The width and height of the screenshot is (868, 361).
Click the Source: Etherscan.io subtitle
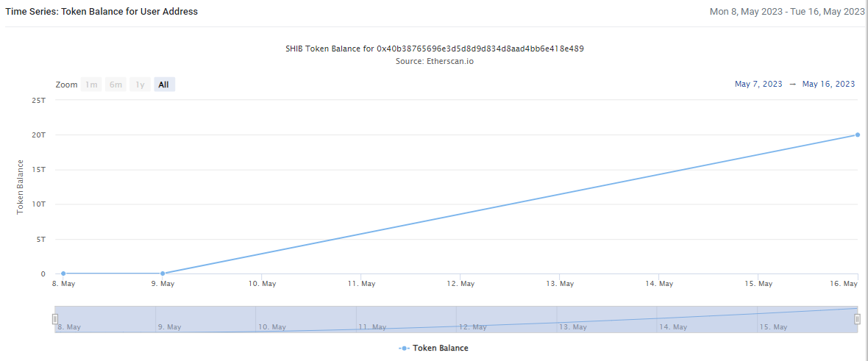[434, 61]
